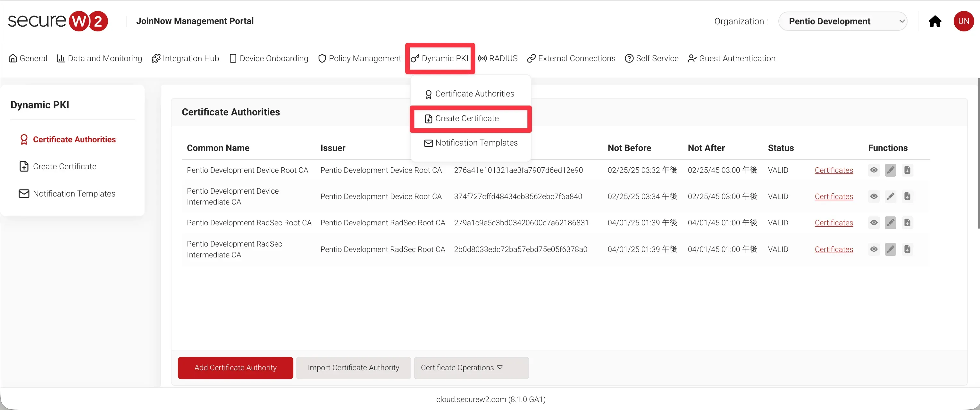
Task: Click the page vertical scrollbar
Action: (x=978, y=152)
